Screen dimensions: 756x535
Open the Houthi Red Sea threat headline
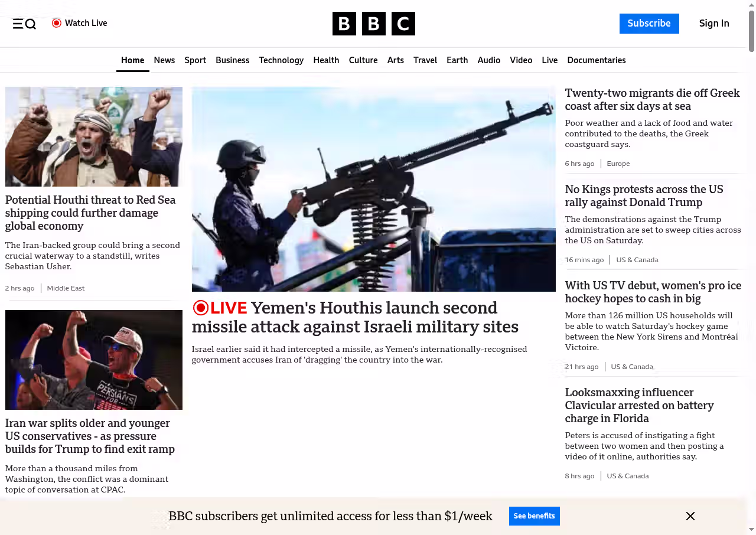[90, 213]
